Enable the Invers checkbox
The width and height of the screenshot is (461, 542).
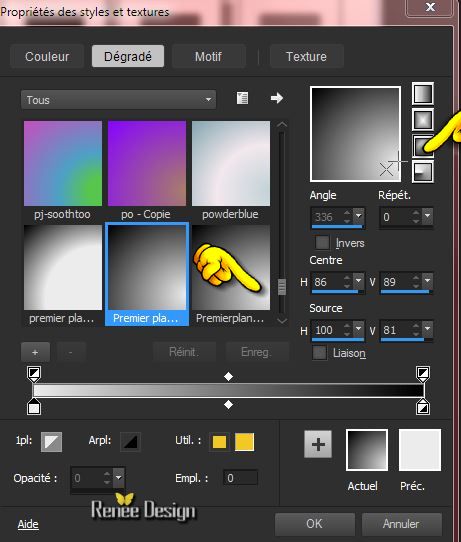point(322,242)
